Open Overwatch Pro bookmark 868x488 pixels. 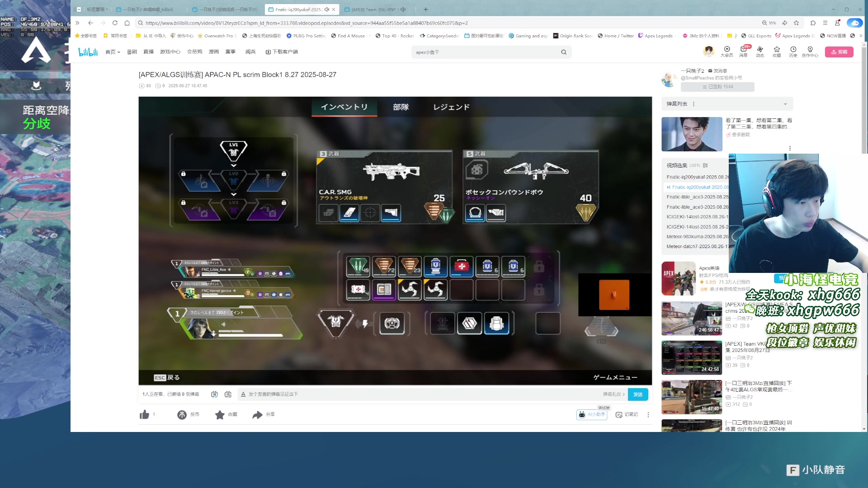tap(217, 36)
